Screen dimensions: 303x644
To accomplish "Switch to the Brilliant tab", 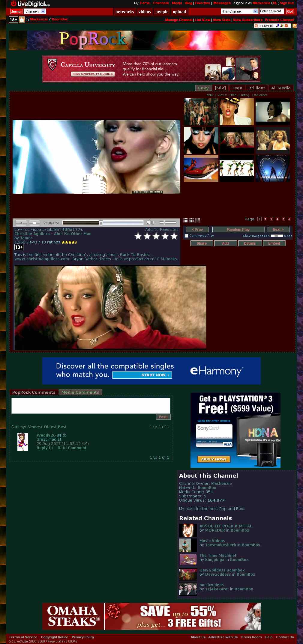I will point(256,88).
